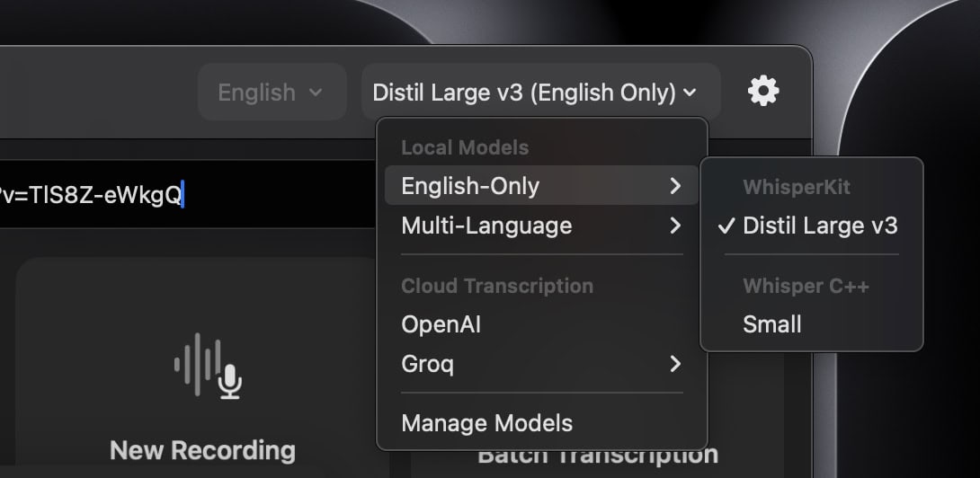Click the chevron arrow on the Groq row

[675, 364]
